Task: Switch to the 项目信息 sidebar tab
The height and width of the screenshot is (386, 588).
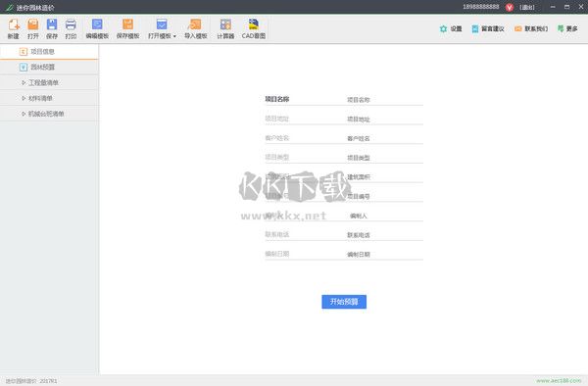Action: tap(49, 52)
